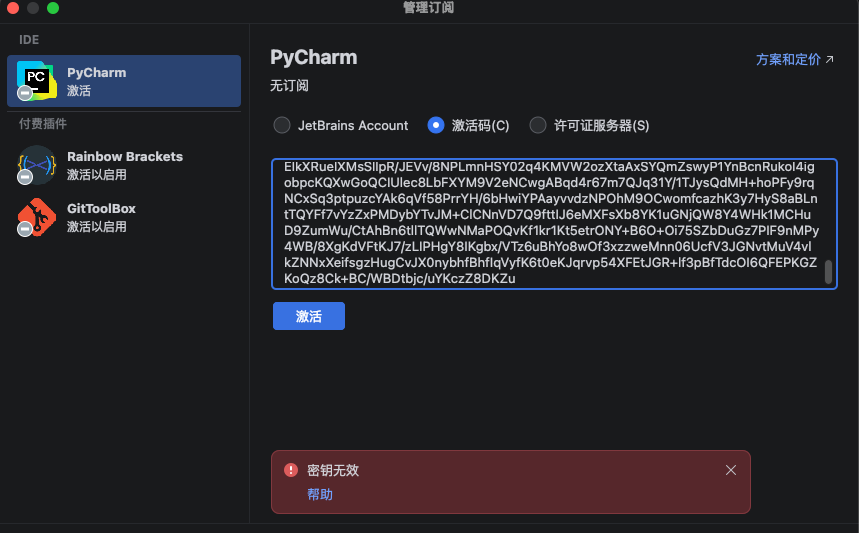Click the 管理订阅 window title

pos(429,8)
